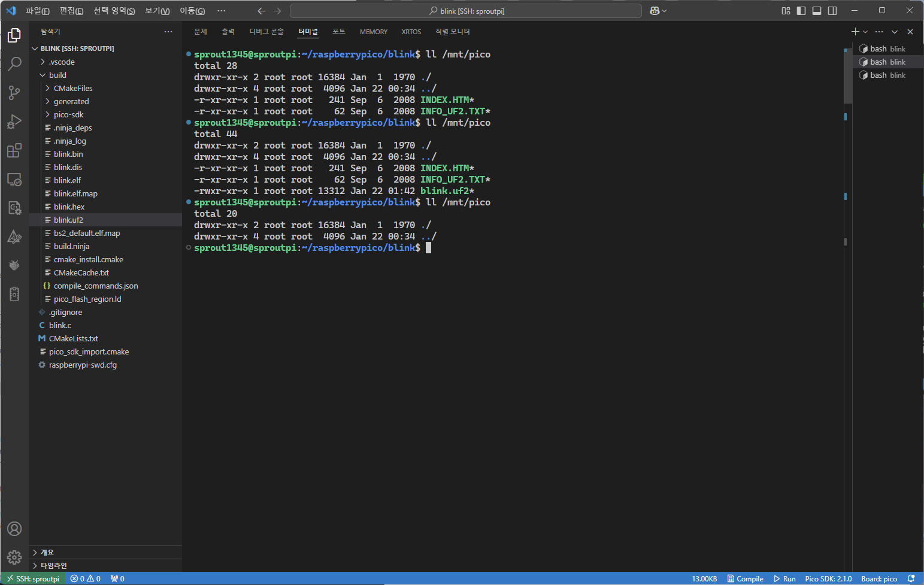The width and height of the screenshot is (924, 585).
Task: Expand the .vscode folder
Action: [x=105, y=62]
